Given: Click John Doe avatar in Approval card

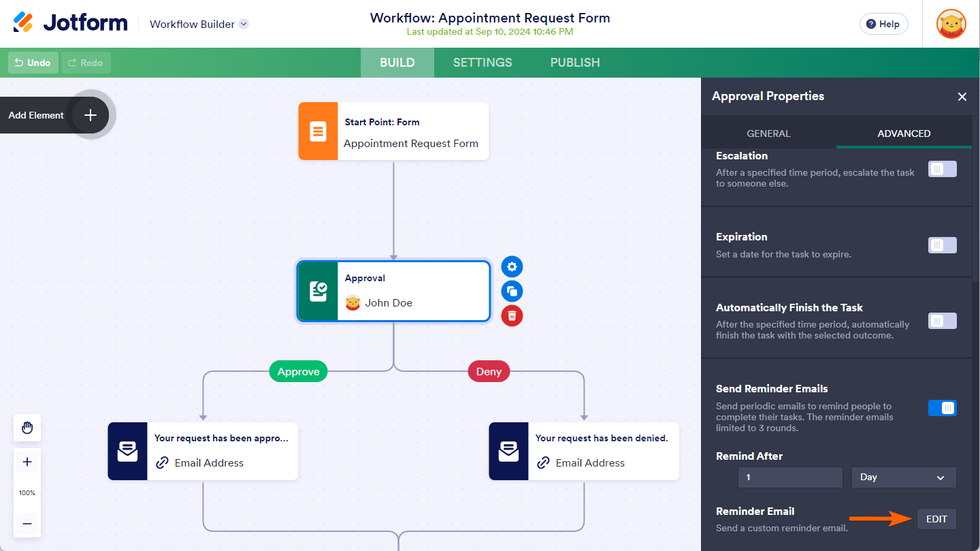Looking at the screenshot, I should (353, 303).
